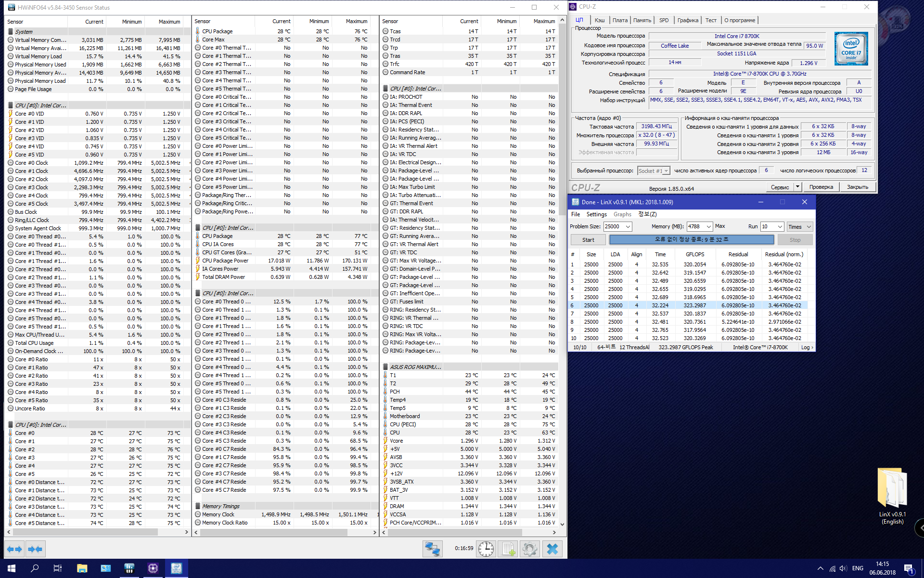Switch to the purple chip app on taskbar
The width and height of the screenshot is (924, 578).
tap(153, 568)
